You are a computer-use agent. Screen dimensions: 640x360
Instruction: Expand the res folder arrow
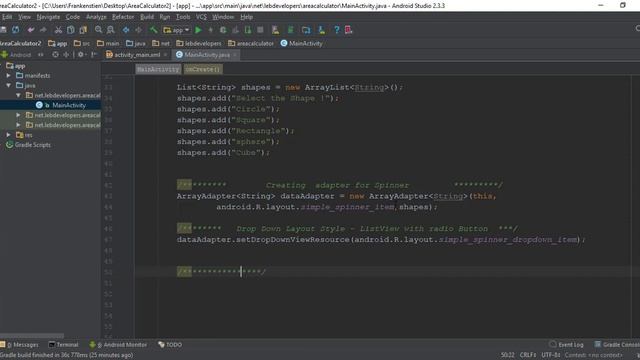click(9, 135)
